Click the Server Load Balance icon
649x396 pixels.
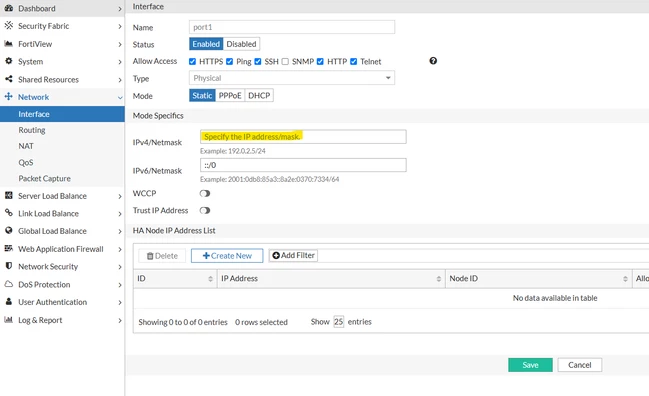point(8,195)
